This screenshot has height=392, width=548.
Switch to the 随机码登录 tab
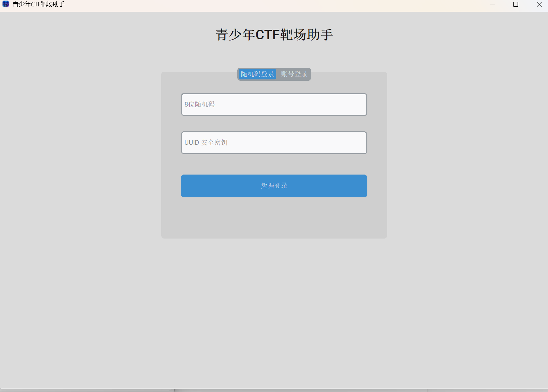click(x=257, y=74)
